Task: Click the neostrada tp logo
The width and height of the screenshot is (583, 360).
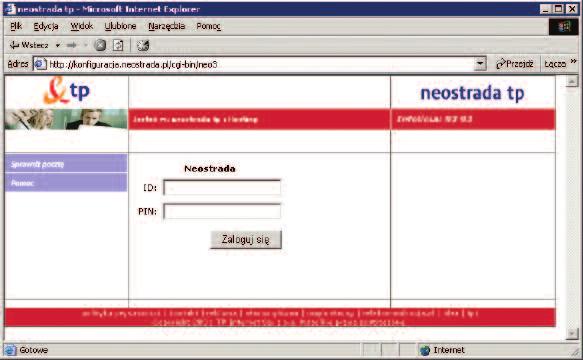Action: click(x=472, y=93)
